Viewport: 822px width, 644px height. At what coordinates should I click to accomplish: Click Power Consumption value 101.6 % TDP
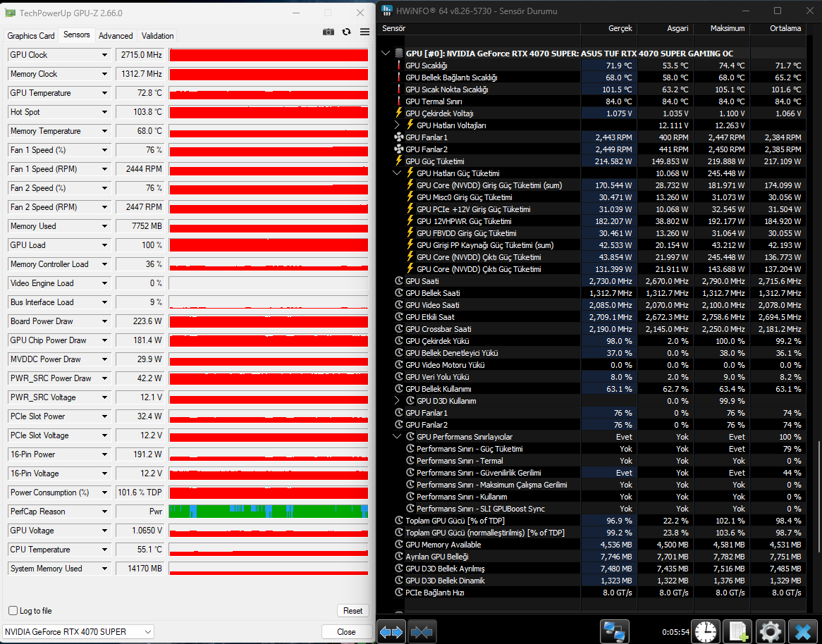tap(140, 493)
